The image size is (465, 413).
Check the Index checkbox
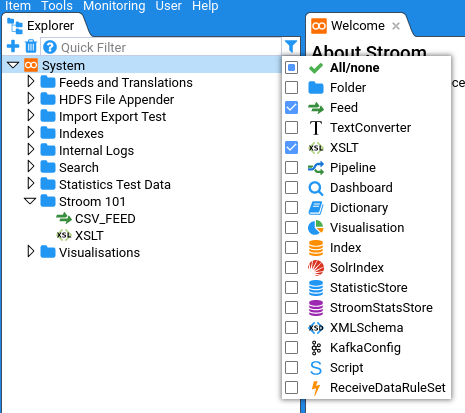point(292,248)
